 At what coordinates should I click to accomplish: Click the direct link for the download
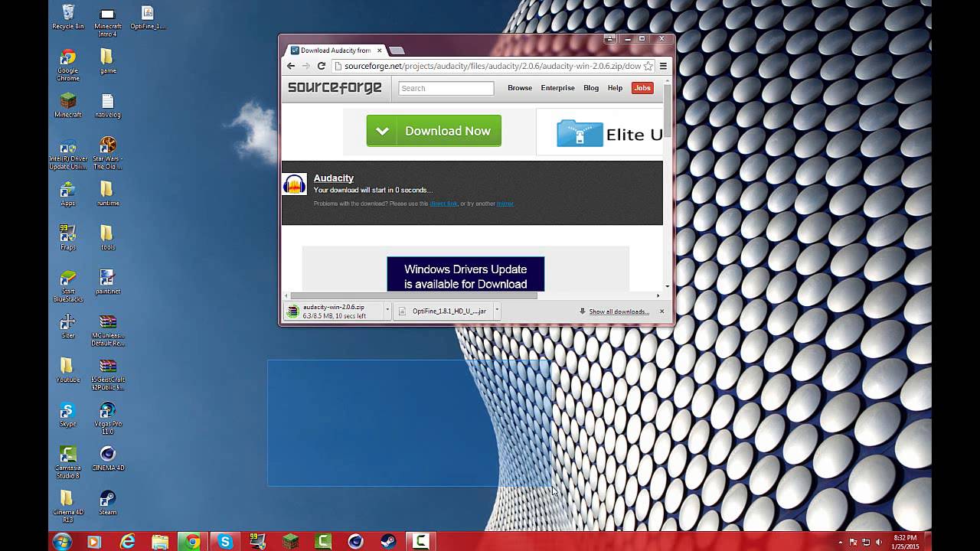(x=443, y=204)
